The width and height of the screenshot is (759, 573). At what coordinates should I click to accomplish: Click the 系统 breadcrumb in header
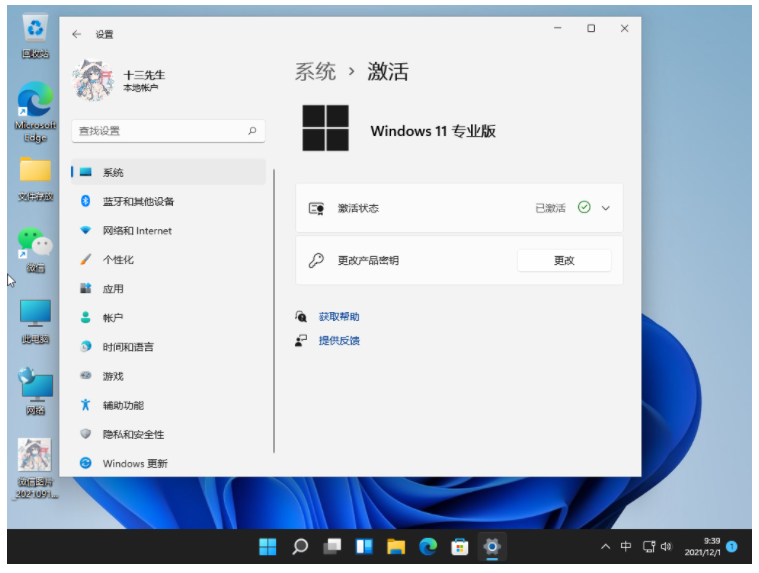(x=315, y=72)
